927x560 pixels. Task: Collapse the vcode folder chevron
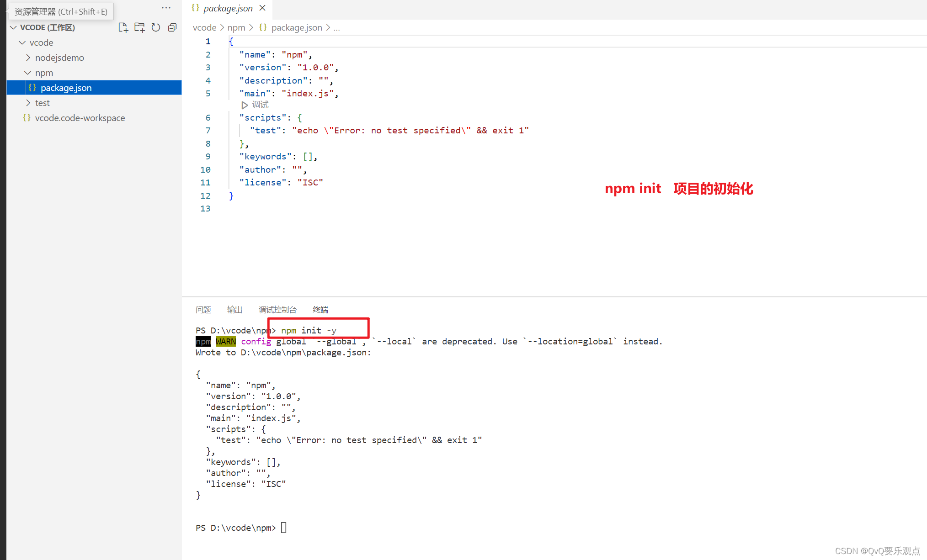tap(22, 42)
